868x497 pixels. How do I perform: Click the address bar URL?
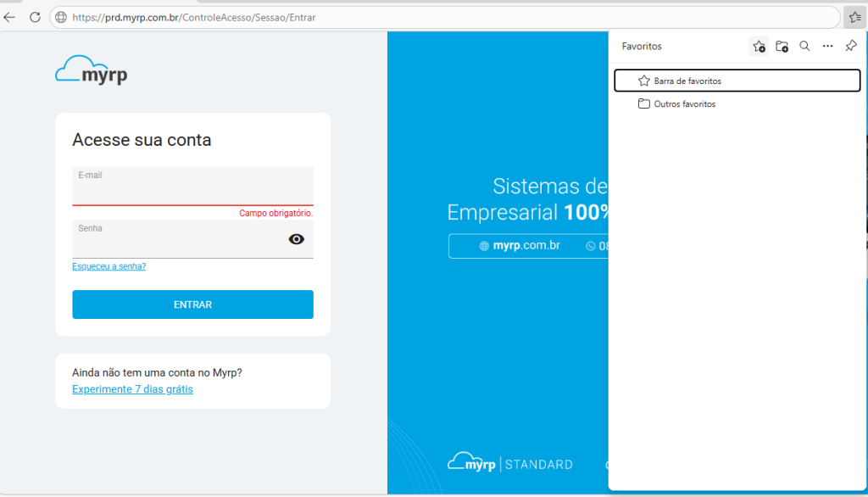[194, 17]
